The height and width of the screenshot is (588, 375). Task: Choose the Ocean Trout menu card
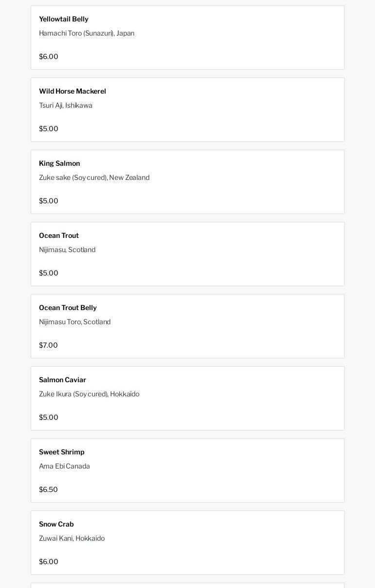tap(187, 254)
